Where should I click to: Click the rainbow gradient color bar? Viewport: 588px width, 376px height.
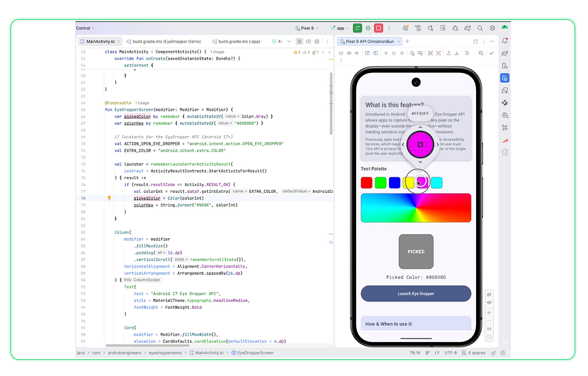pos(416,208)
